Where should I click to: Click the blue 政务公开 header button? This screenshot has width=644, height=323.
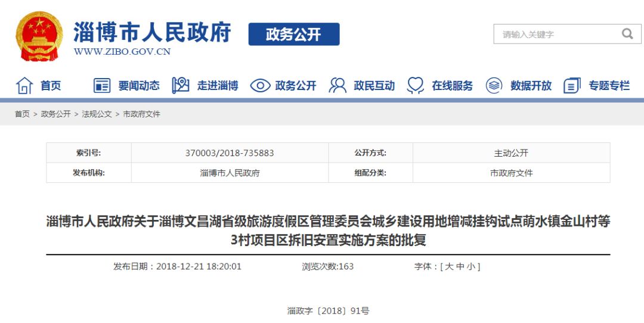(x=294, y=34)
